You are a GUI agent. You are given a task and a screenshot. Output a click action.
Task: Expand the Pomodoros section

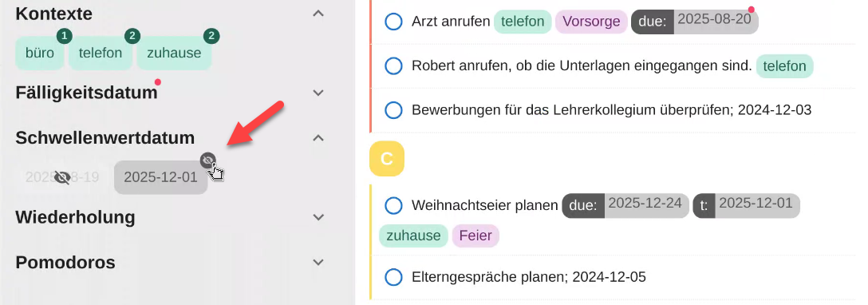click(318, 262)
